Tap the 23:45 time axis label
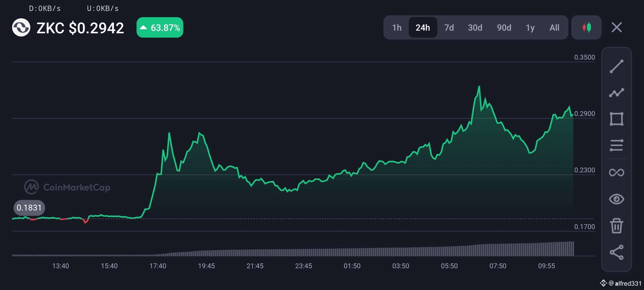This screenshot has height=290, width=644. pyautogui.click(x=303, y=266)
